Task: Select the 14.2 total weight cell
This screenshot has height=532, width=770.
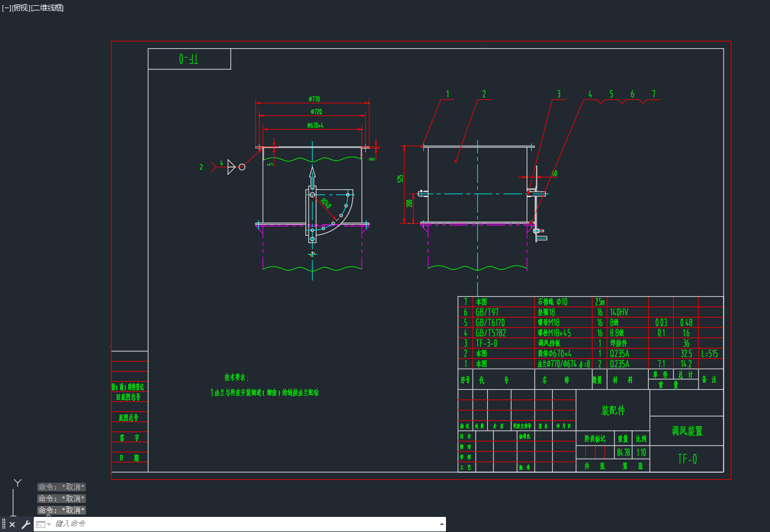Action: (686, 364)
